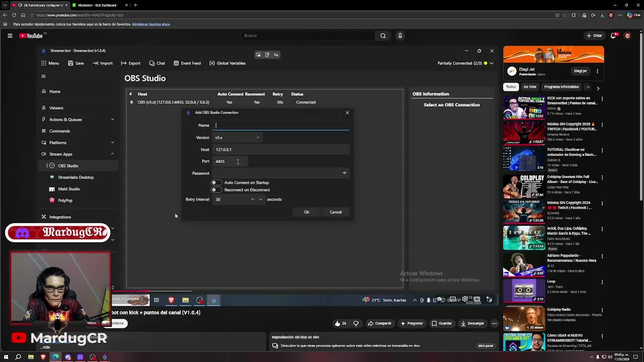644x362 pixels.
Task: Select the De YAM filter chip
Action: point(530,87)
